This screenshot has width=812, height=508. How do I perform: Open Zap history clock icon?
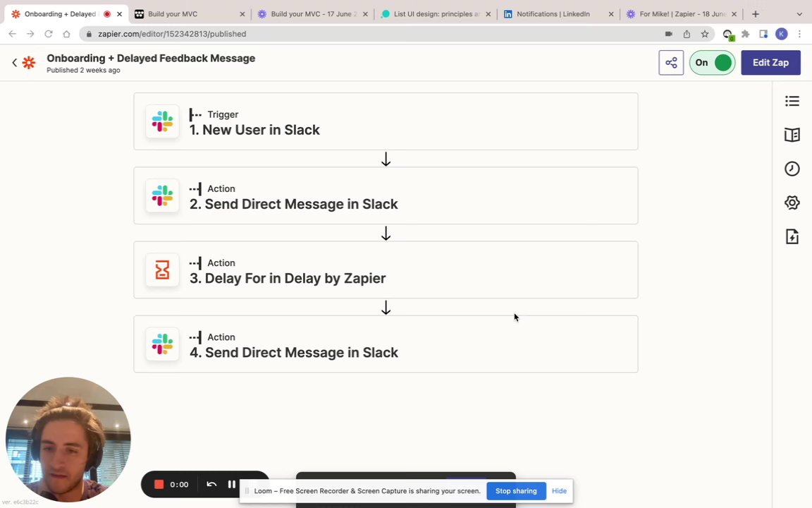(792, 169)
